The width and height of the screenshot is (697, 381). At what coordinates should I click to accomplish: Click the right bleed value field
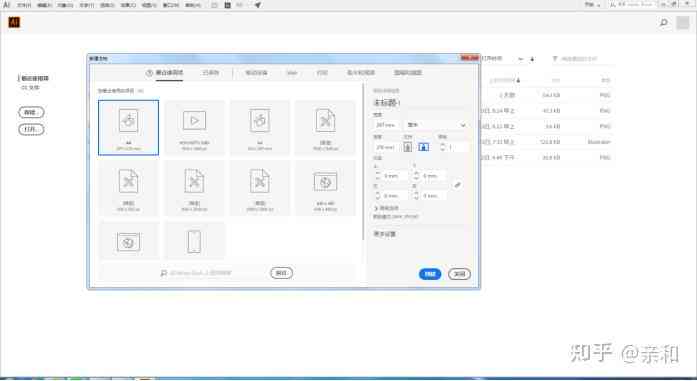pyautogui.click(x=434, y=196)
